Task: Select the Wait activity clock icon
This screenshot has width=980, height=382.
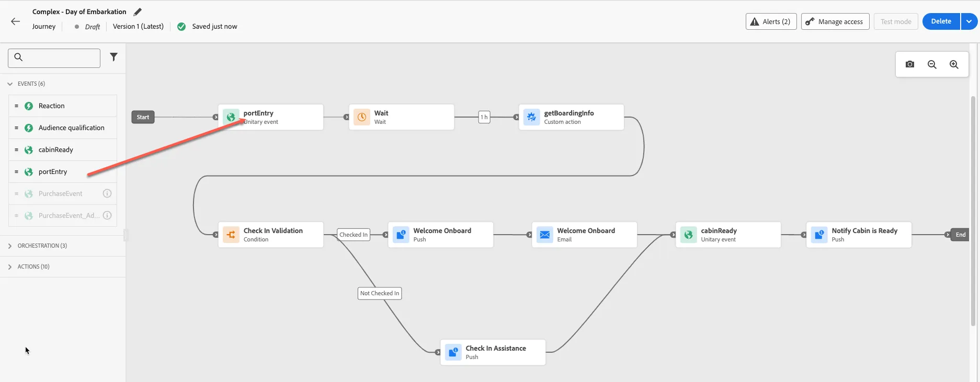Action: coord(361,117)
